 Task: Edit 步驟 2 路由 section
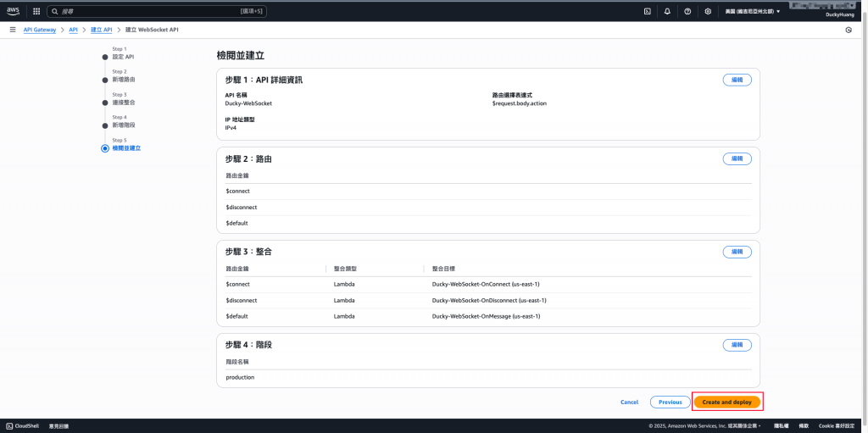(x=737, y=158)
